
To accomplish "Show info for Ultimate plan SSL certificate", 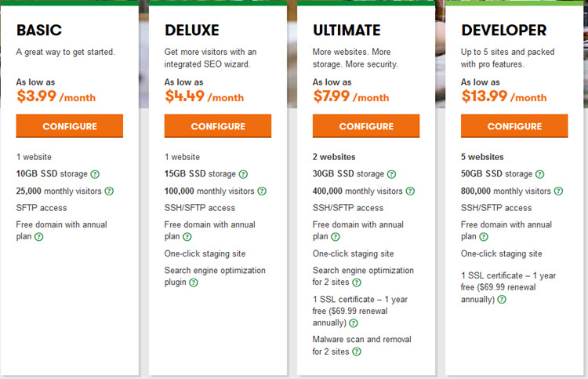I will [x=354, y=323].
